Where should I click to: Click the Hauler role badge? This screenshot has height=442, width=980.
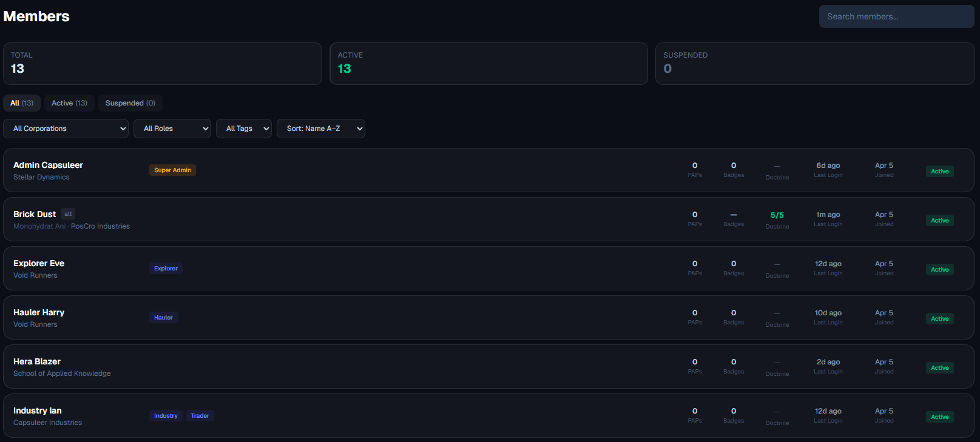pyautogui.click(x=163, y=318)
